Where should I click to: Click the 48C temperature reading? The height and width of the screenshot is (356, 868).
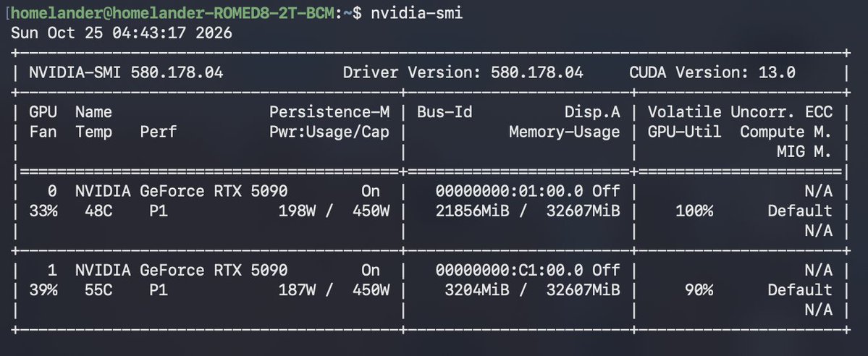point(98,211)
